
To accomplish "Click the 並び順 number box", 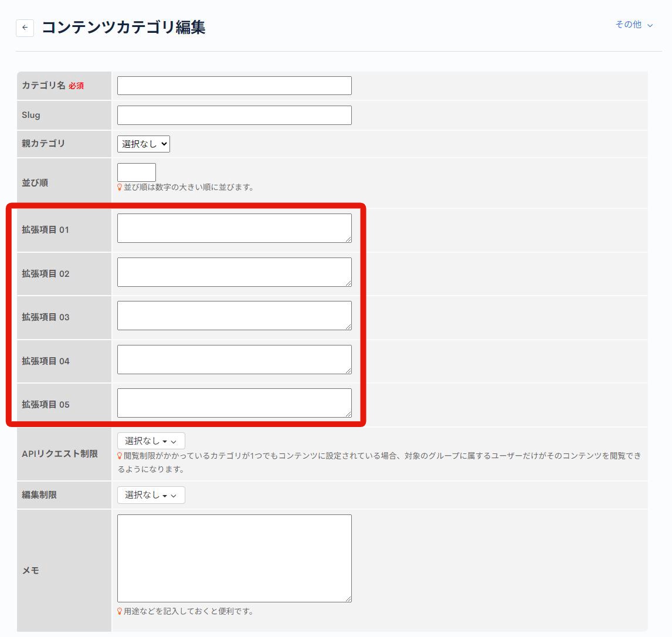I will (x=136, y=172).
